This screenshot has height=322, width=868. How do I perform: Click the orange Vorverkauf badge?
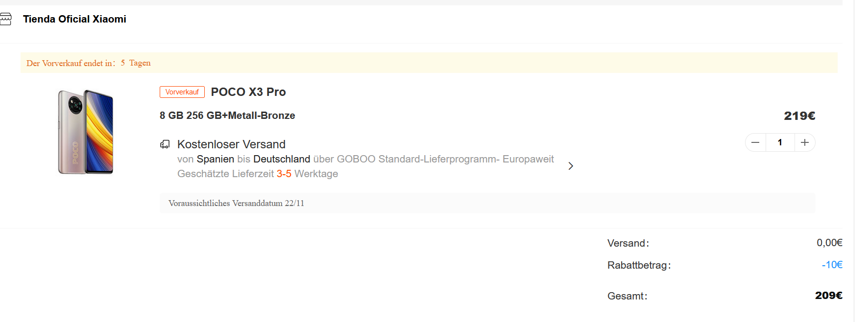click(182, 92)
